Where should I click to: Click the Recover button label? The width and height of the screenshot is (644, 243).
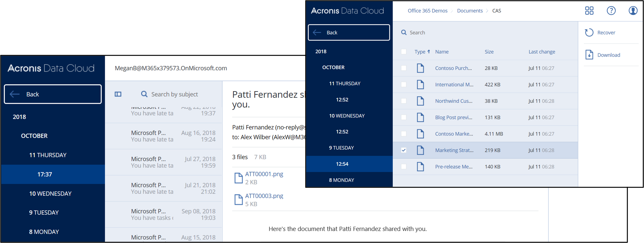tap(606, 32)
